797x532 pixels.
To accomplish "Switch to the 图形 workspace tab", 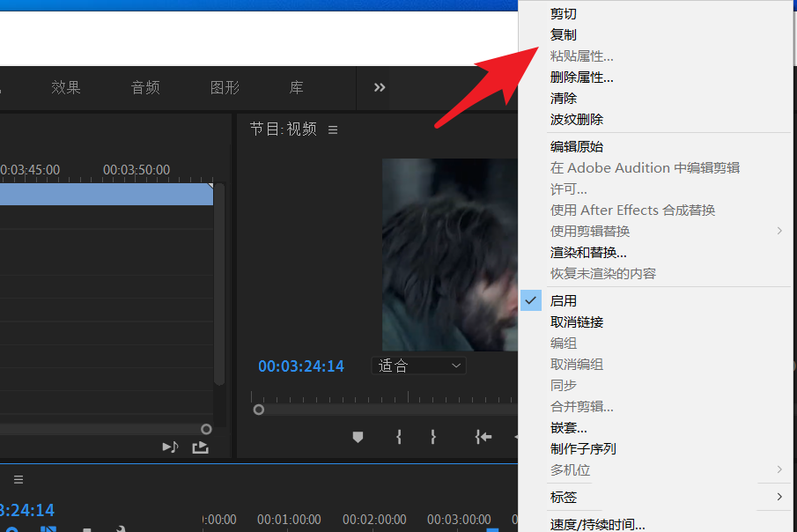I will click(225, 87).
